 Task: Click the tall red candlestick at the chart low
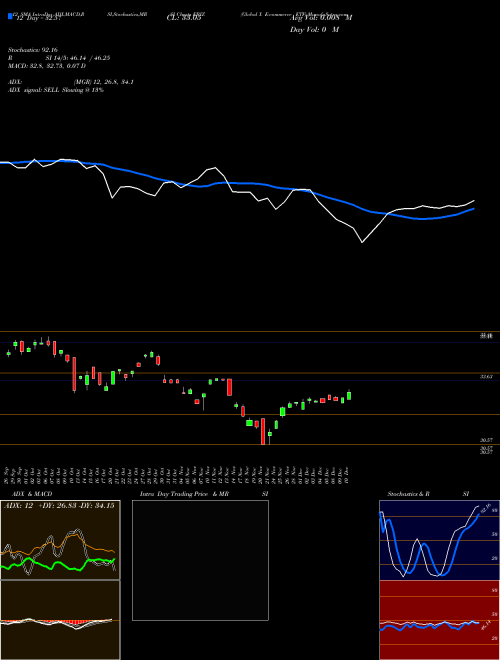[263, 431]
